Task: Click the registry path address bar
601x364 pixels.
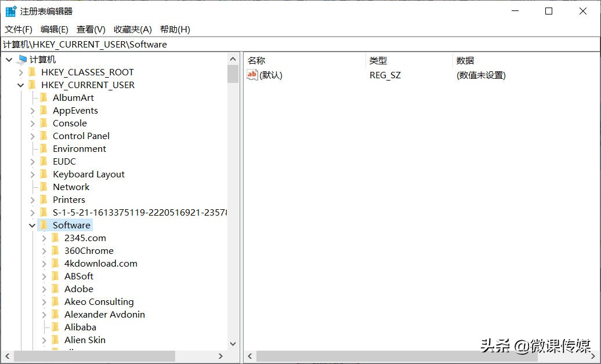Action: tap(300, 45)
